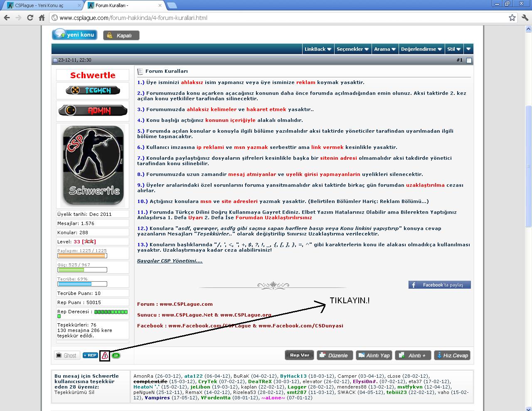Expand the LinkBack dropdown menu
The height and width of the screenshot is (411, 532).
pyautogui.click(x=318, y=49)
